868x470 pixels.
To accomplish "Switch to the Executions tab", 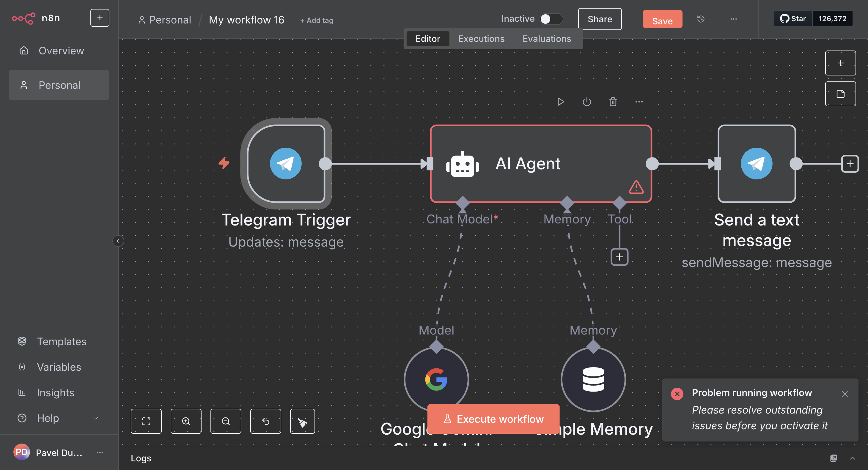I will point(481,39).
